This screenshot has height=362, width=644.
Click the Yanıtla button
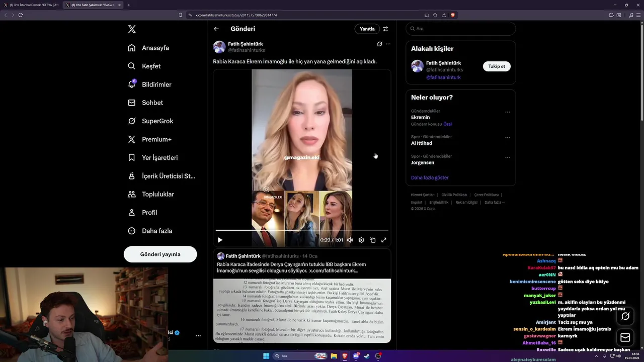tap(367, 29)
